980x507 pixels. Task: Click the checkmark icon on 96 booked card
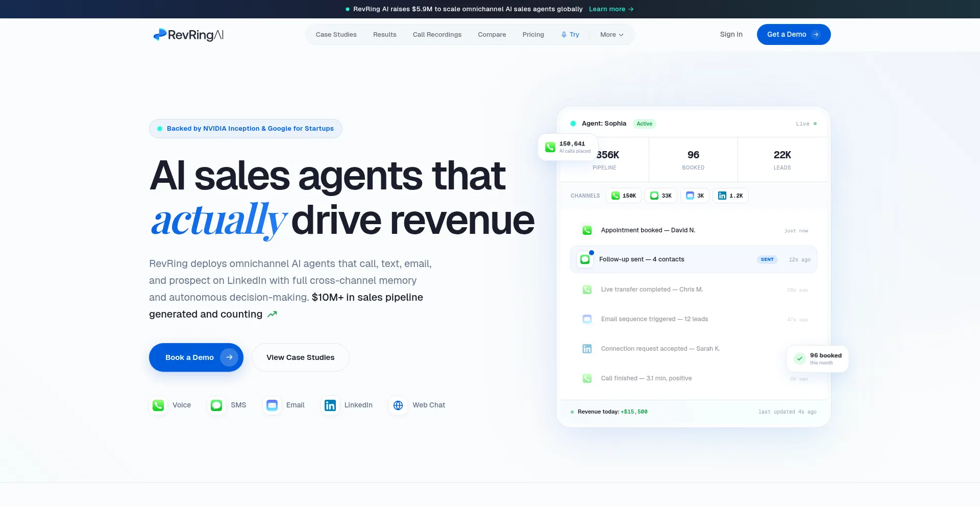click(x=800, y=358)
